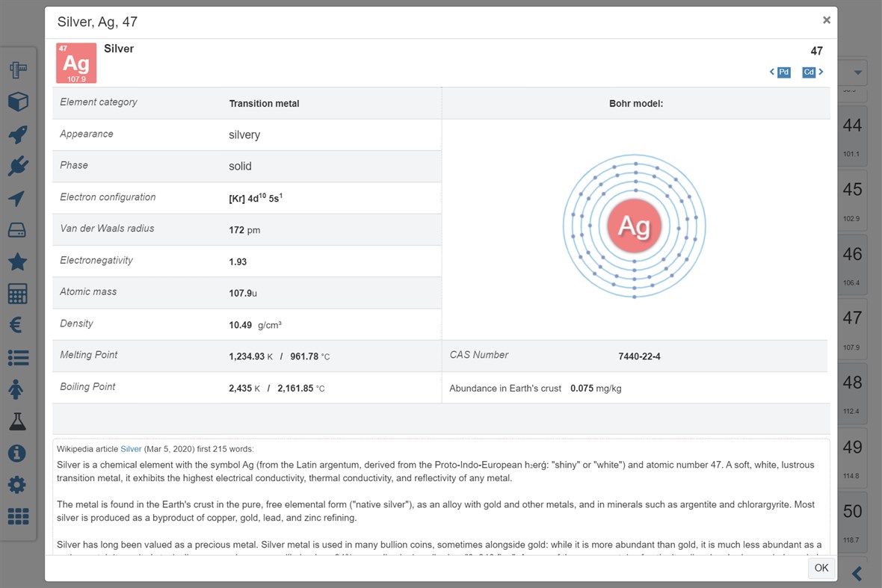
Task: Click the Euro currency icon in sidebar
Action: [19, 324]
